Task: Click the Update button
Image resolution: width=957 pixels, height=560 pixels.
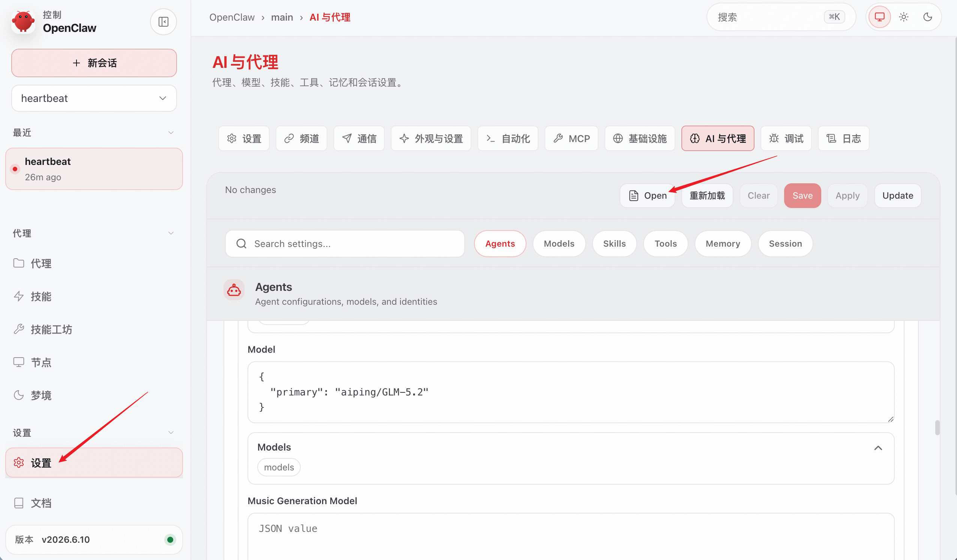Action: 897,196
